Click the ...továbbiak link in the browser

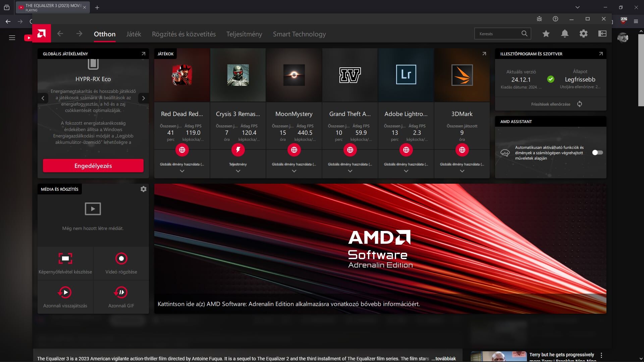click(444, 359)
